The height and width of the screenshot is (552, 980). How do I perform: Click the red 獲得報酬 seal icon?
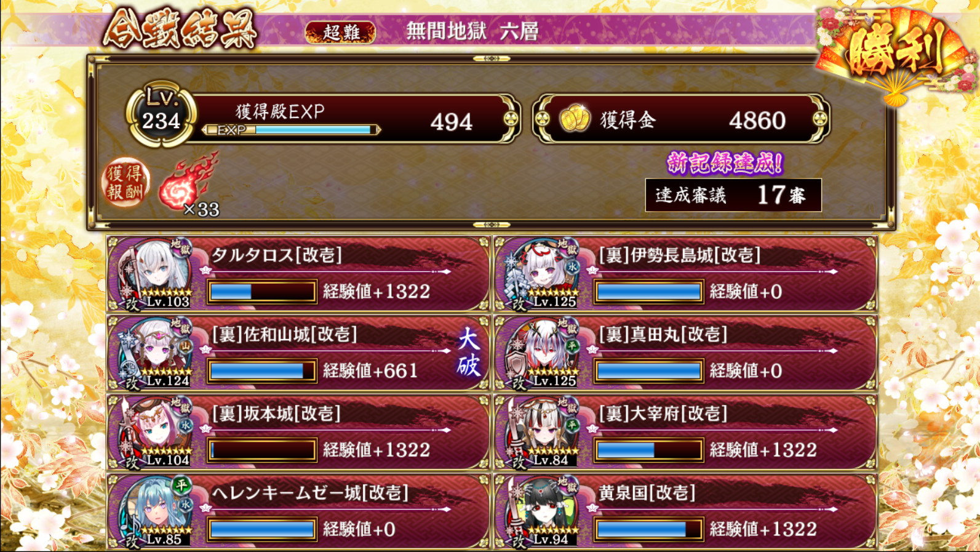(x=125, y=183)
